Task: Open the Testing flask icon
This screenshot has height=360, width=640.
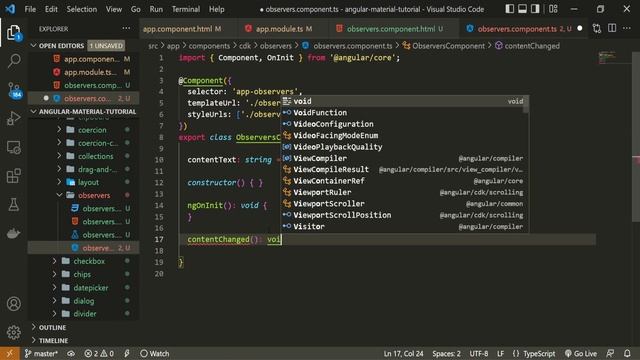Action: pos(13,204)
